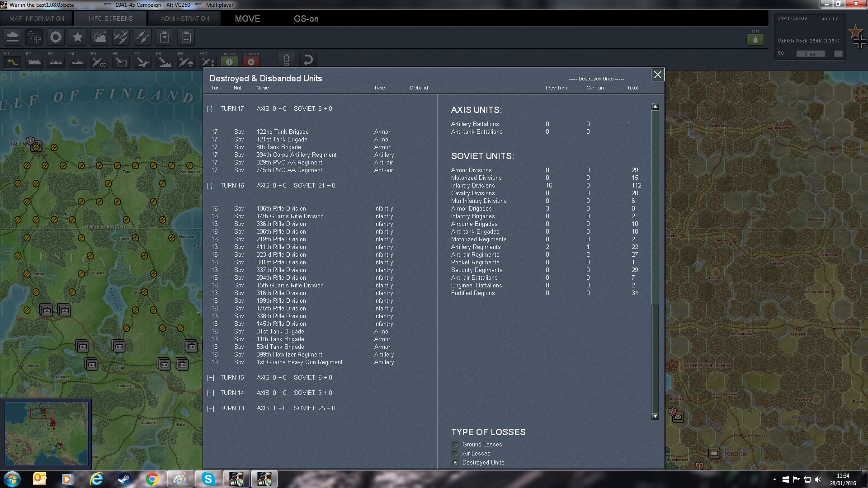Select the Air Losses radio option
868x488 pixels.
pos(455,454)
